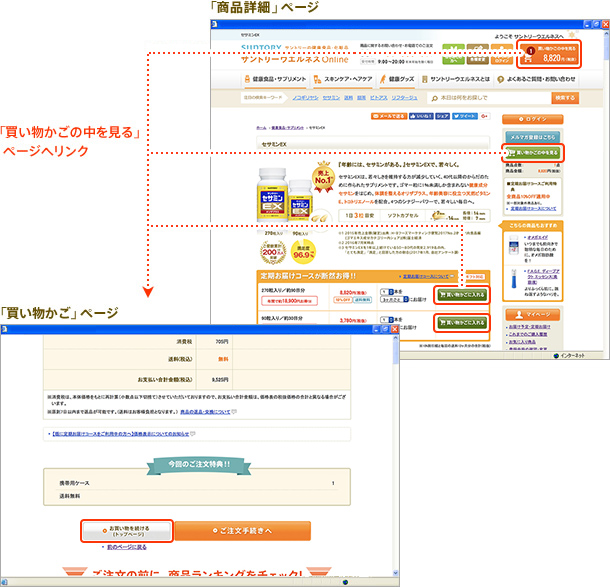
Task: Click the shopping cart icon in header cart box
Action: [528, 58]
